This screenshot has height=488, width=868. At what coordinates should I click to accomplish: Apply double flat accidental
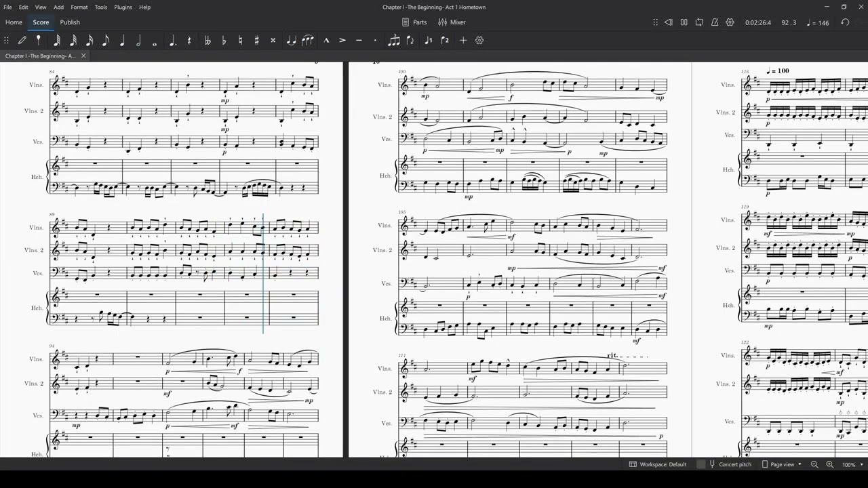click(x=208, y=41)
